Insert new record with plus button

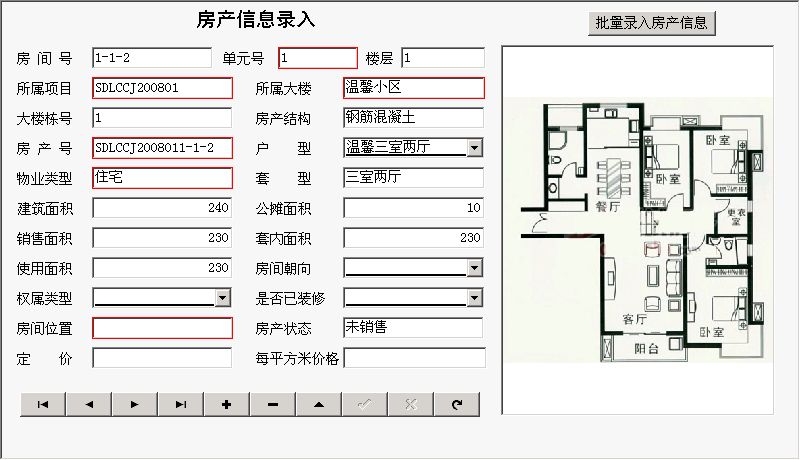point(227,404)
